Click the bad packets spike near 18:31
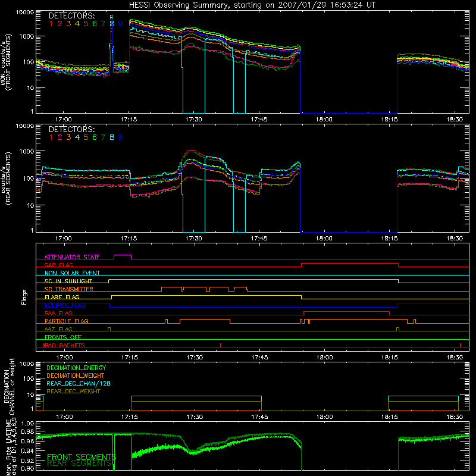476x476 pixels. pos(461,345)
